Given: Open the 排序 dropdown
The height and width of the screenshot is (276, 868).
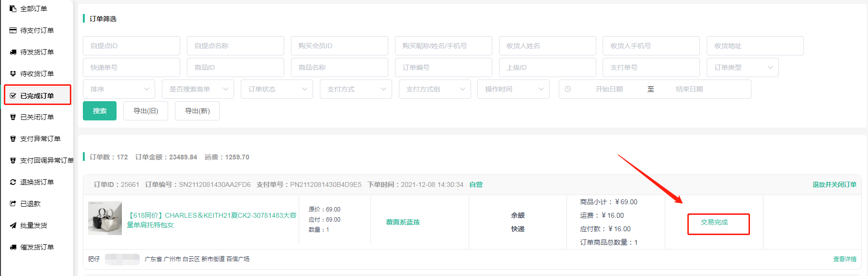Looking at the screenshot, I should [x=118, y=89].
